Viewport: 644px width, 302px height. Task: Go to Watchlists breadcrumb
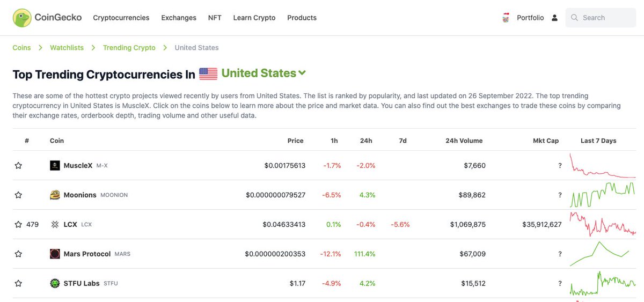pyautogui.click(x=67, y=48)
